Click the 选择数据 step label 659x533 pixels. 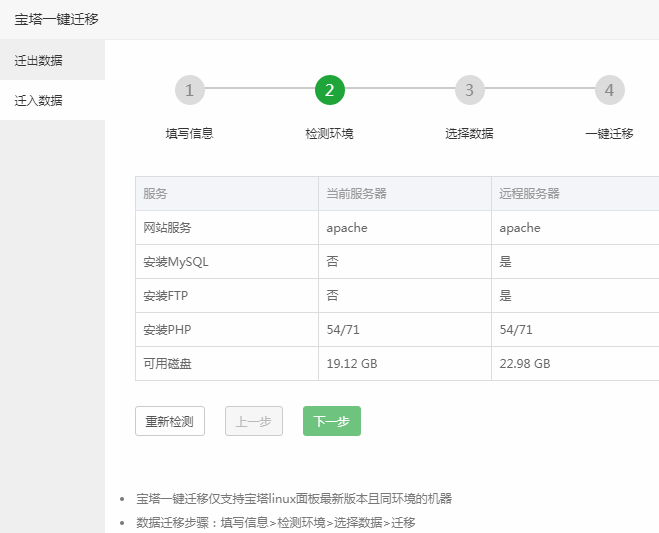coord(469,134)
